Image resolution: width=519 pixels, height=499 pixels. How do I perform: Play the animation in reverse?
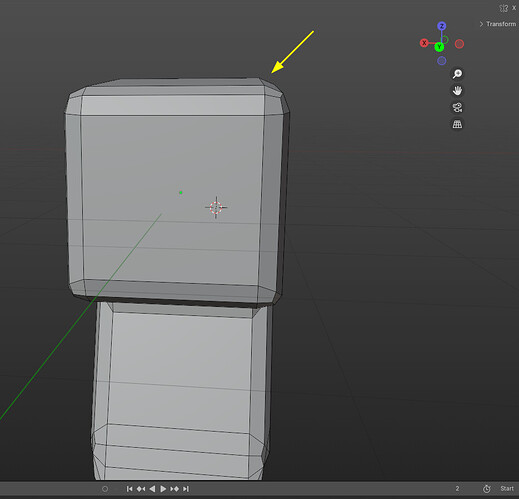tap(152, 489)
